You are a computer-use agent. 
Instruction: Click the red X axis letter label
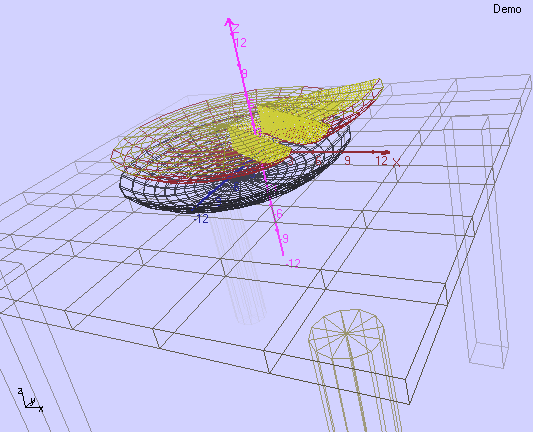click(x=396, y=162)
